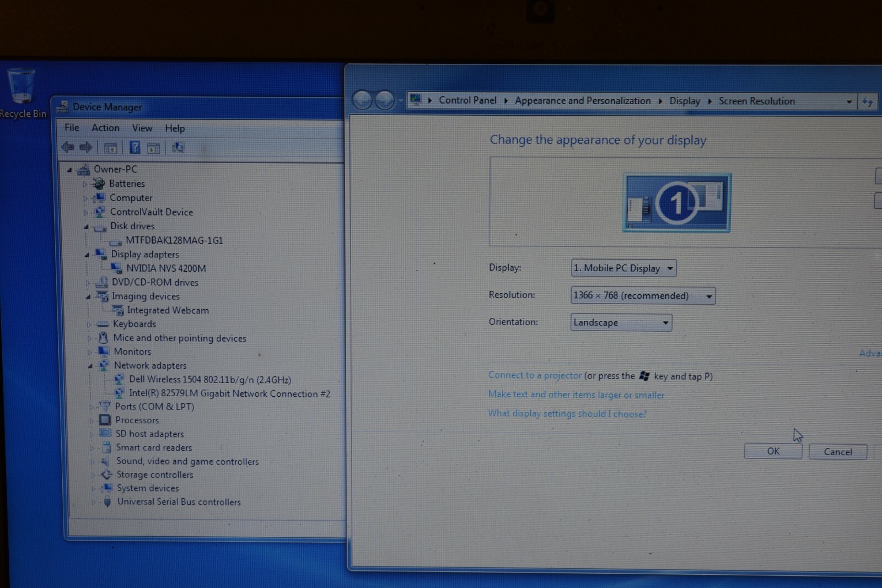Collapse the Imaging devices node
882x588 pixels.
point(88,296)
